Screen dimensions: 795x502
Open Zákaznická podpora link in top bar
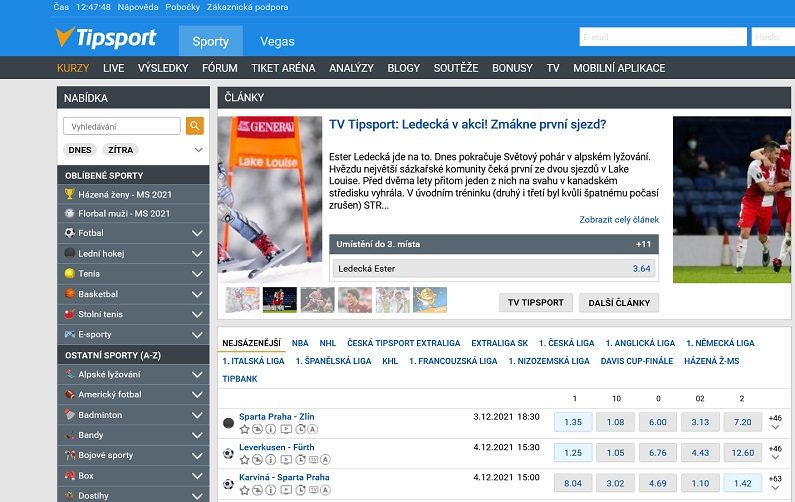(247, 7)
